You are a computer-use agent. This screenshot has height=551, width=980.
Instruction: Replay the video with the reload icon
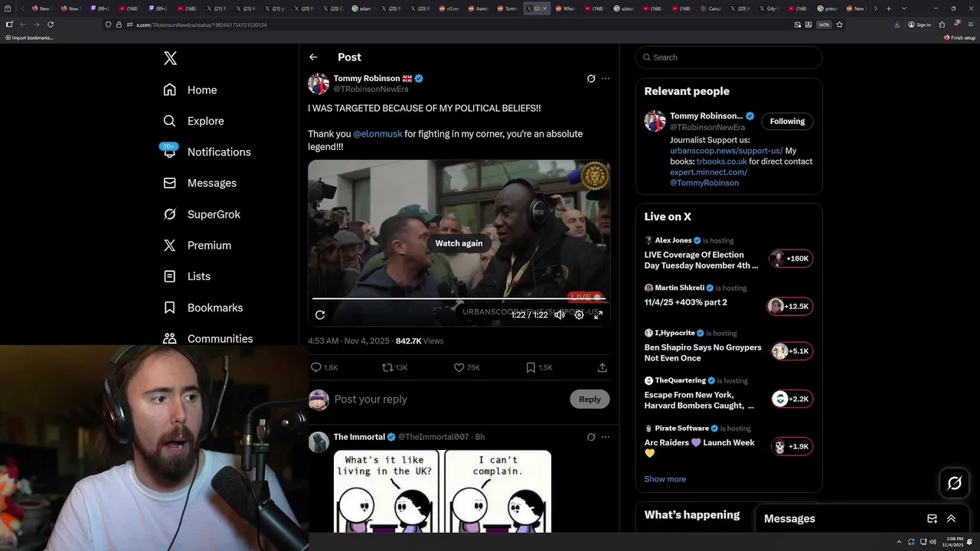click(320, 315)
